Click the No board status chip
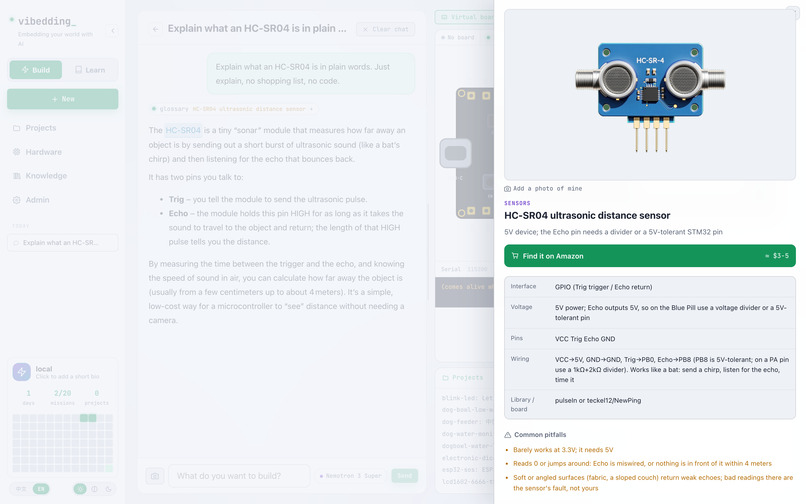Image resolution: width=806 pixels, height=504 pixels. click(x=458, y=38)
